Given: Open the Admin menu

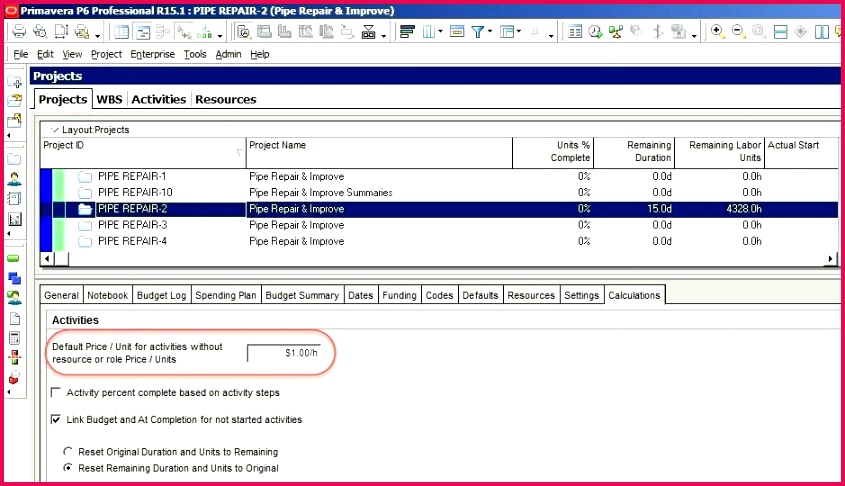Looking at the screenshot, I should coord(228,54).
